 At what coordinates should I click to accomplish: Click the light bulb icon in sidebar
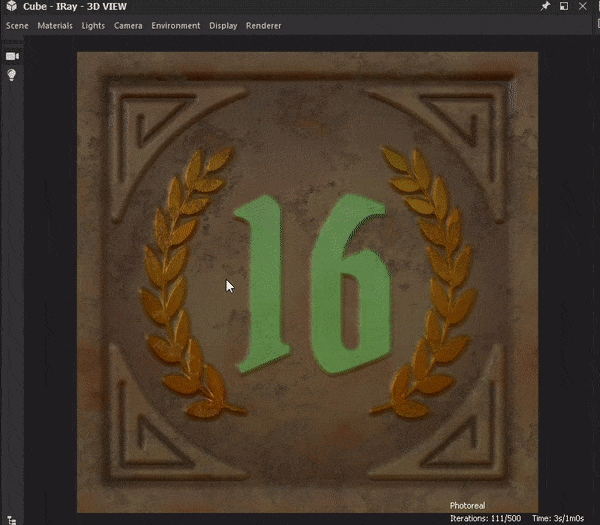[12, 75]
